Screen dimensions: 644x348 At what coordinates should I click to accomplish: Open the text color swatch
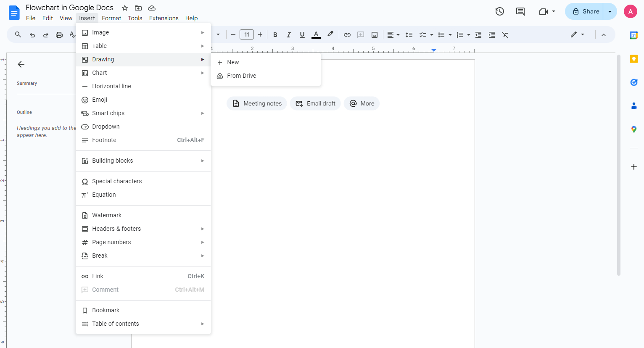coord(316,34)
